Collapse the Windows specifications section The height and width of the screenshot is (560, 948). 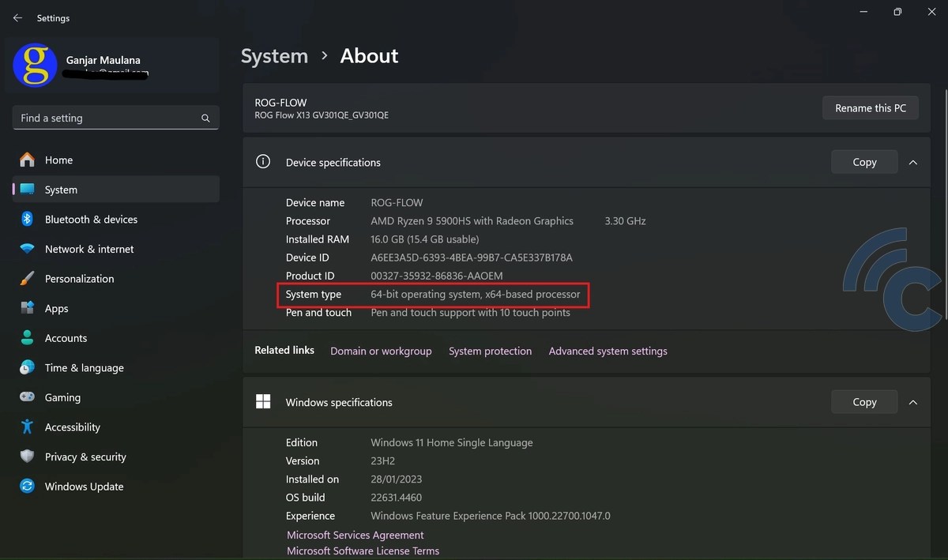pyautogui.click(x=913, y=402)
